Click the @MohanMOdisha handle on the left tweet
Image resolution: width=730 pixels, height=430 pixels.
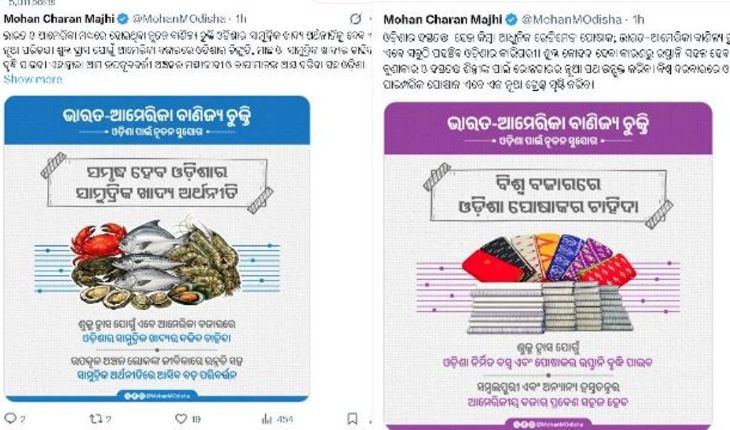click(x=179, y=19)
